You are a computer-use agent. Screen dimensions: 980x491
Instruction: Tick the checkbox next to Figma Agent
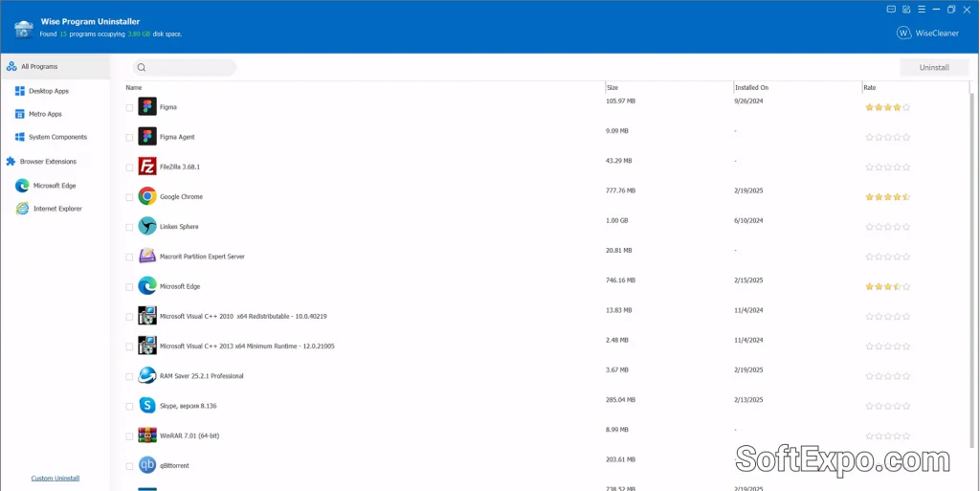(x=130, y=138)
